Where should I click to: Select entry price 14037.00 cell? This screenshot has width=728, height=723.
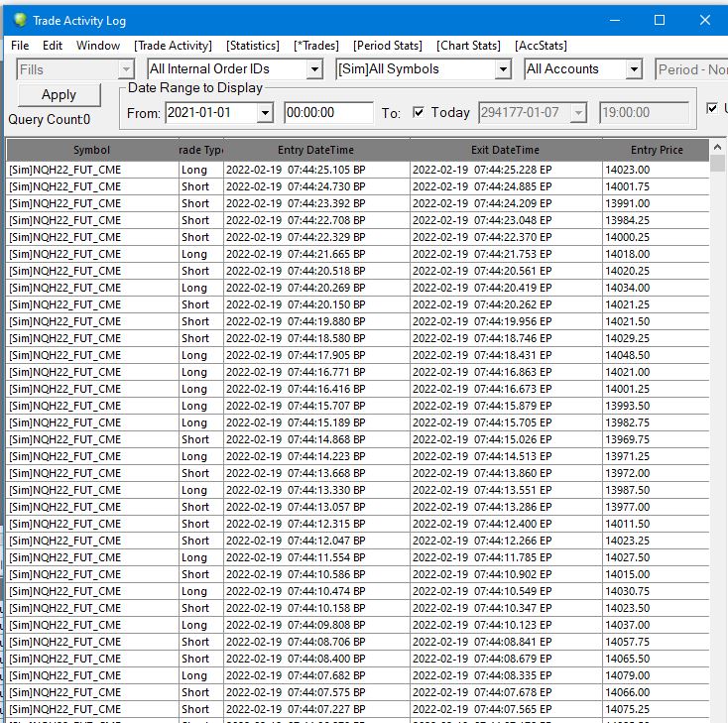656,625
